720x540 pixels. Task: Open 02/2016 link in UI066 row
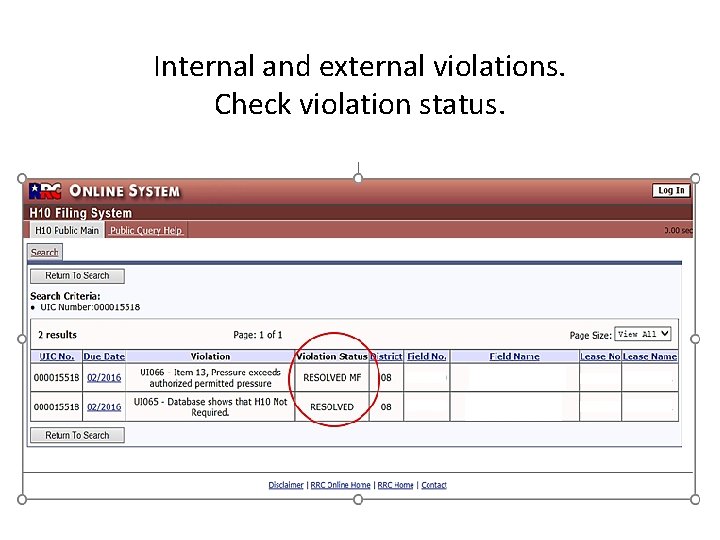pyautogui.click(x=104, y=377)
